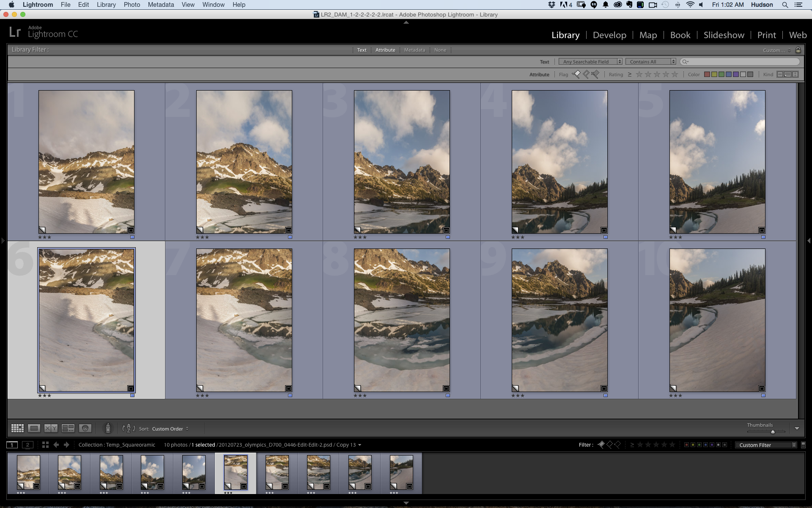Image resolution: width=812 pixels, height=508 pixels.
Task: Show the right panel group arrow
Action: pos(809,240)
